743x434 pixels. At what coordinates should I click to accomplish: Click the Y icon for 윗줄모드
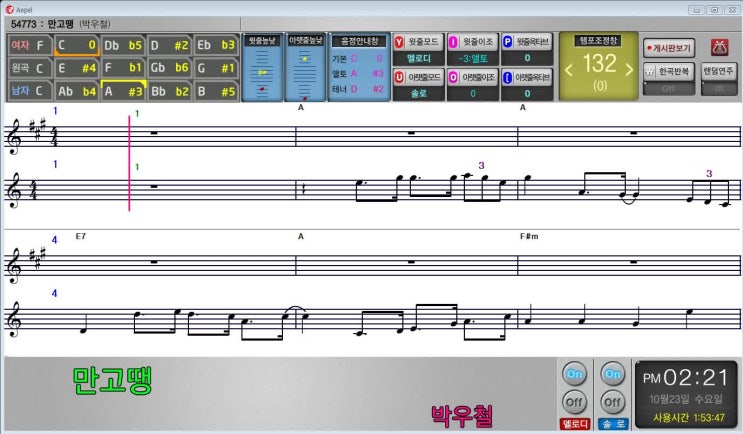tap(400, 42)
